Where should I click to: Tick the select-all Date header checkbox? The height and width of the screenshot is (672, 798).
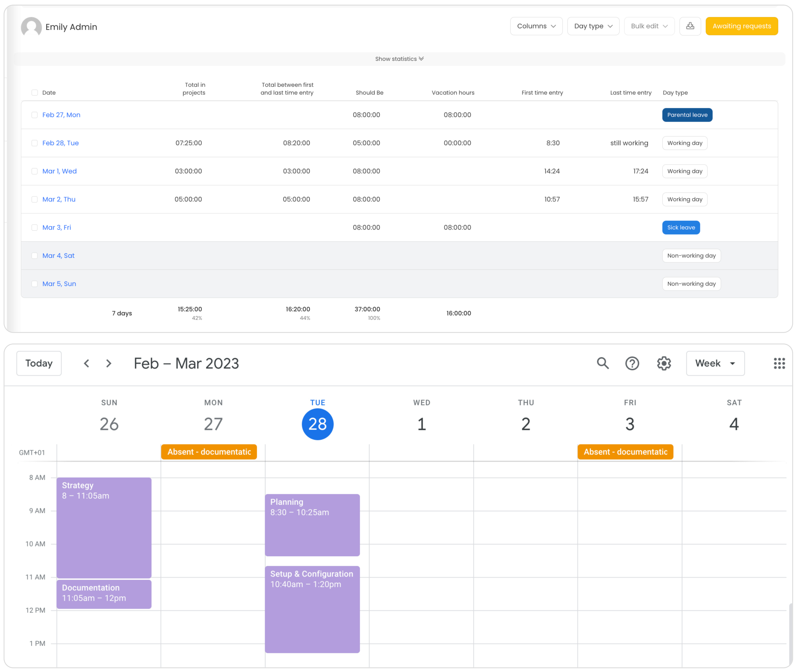click(35, 93)
